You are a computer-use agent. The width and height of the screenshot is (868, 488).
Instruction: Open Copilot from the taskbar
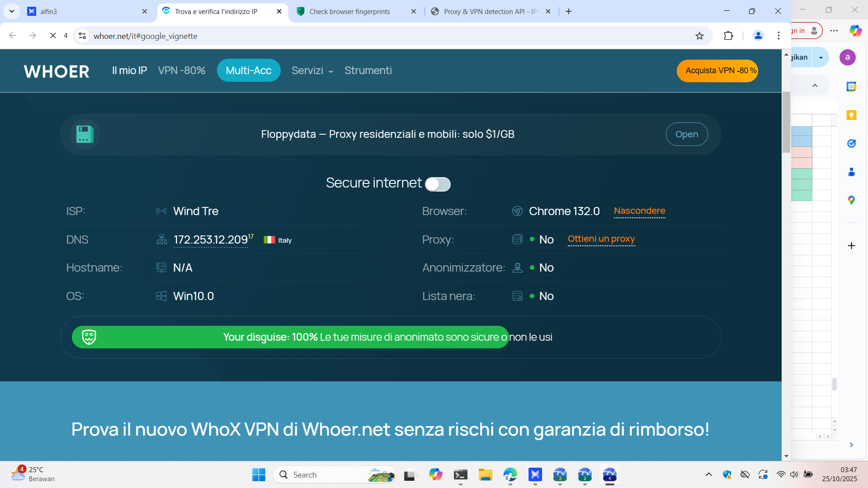(436, 474)
